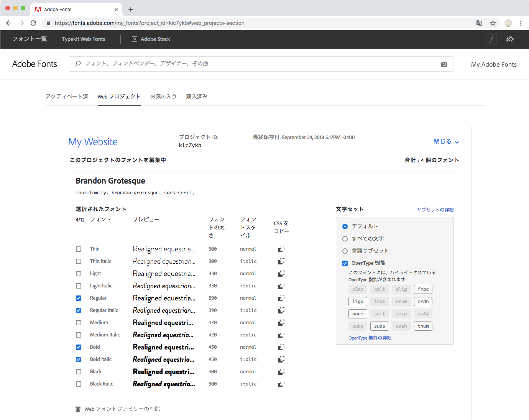Toggle the OpenType 機能 checkbox
The image size is (529, 420).
[x=345, y=263]
